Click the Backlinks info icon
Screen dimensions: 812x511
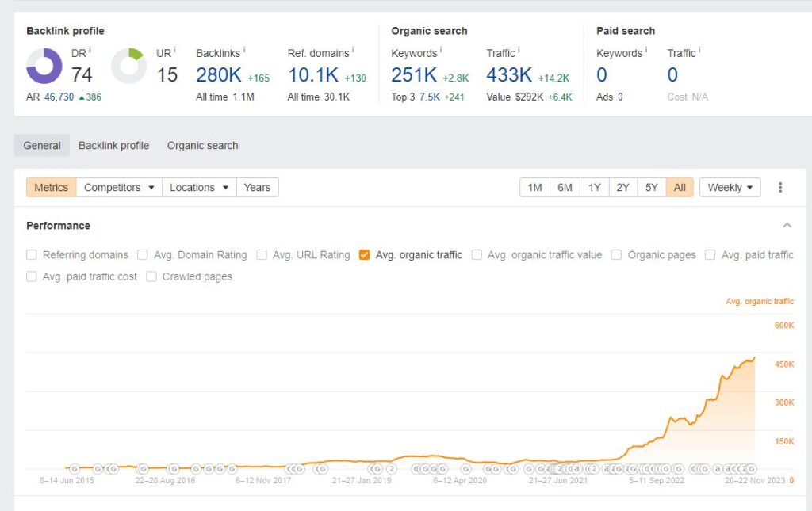click(243, 51)
